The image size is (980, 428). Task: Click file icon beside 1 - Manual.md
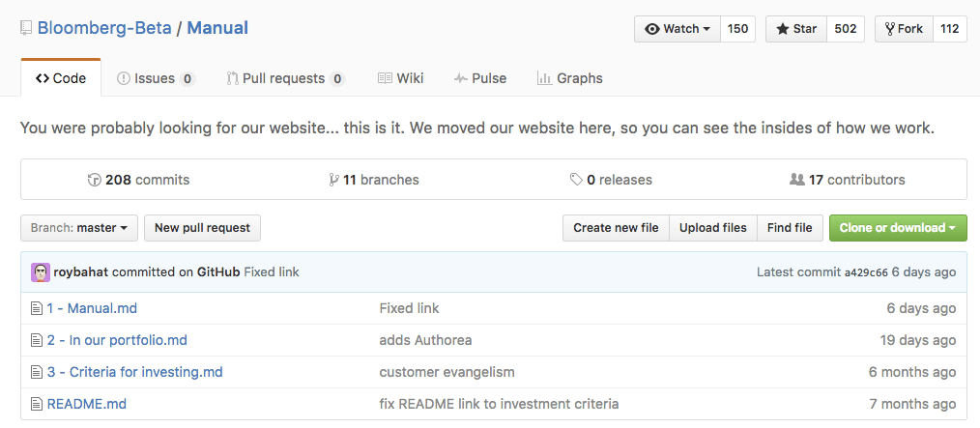[x=37, y=309]
